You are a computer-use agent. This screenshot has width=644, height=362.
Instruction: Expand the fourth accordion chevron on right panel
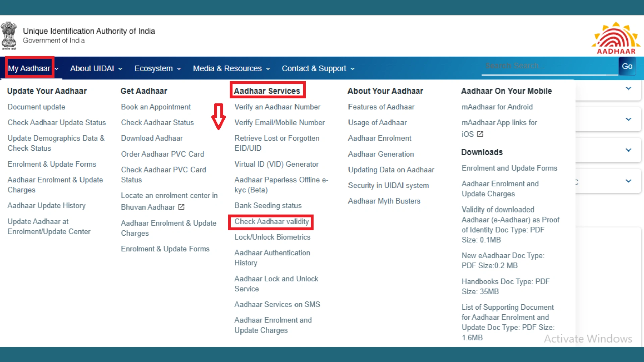629,181
